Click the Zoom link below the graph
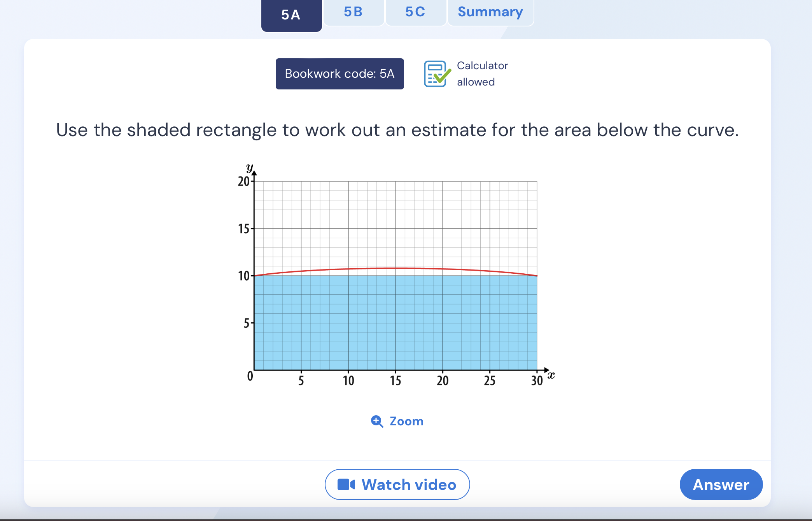 [x=397, y=421]
